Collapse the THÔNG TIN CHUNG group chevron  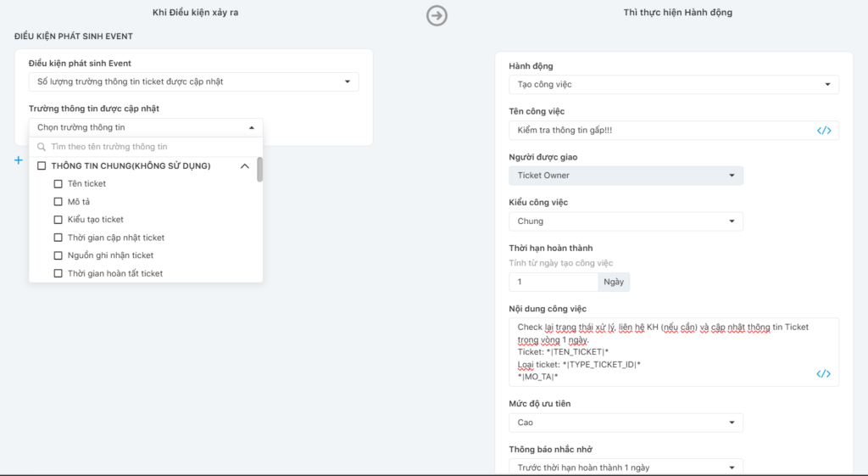click(245, 166)
